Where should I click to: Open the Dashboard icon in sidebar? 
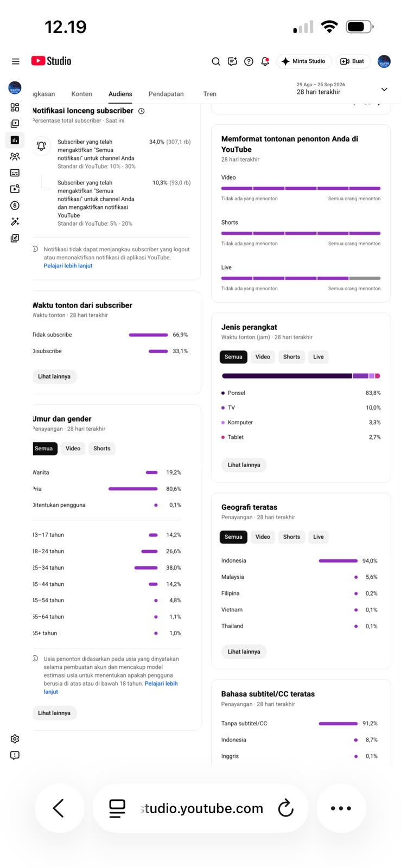[15, 107]
